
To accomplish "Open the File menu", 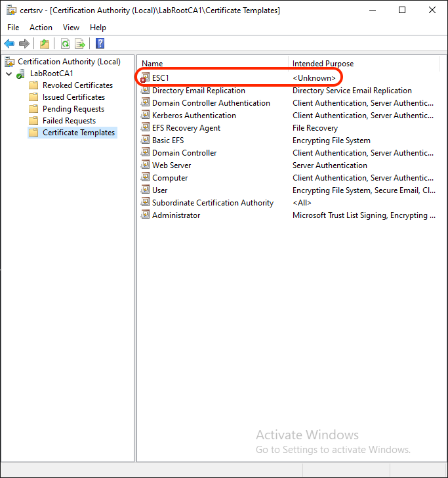I will 13,28.
